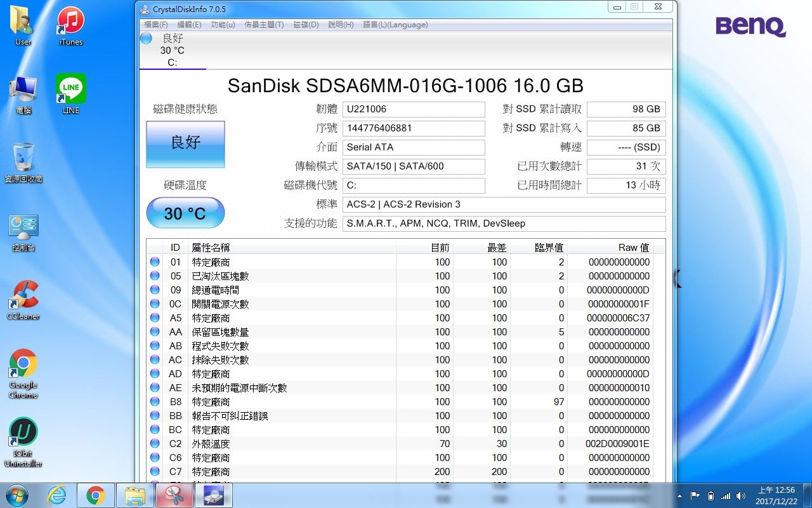Click the 良好 health status button
The height and width of the screenshot is (508, 812).
(185, 144)
